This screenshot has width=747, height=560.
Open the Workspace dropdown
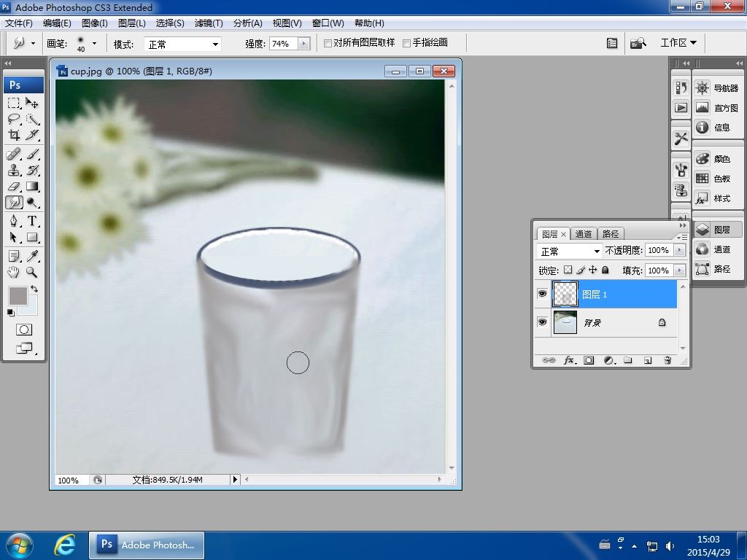pyautogui.click(x=678, y=43)
